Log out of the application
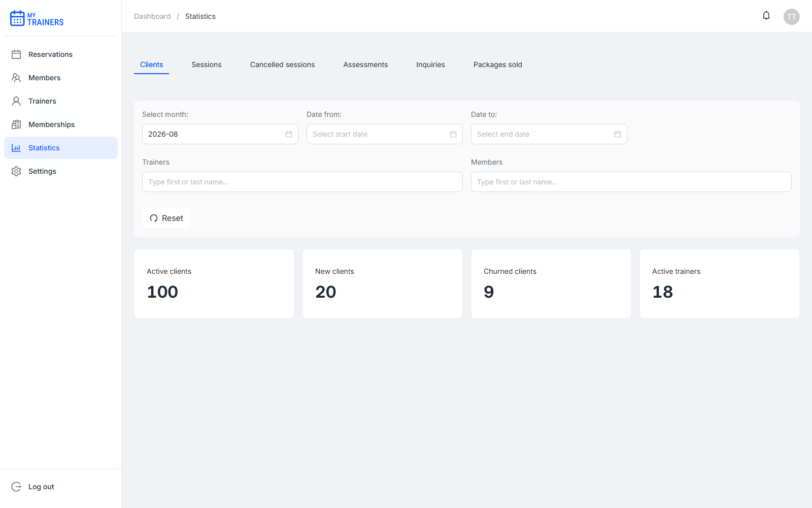Image resolution: width=812 pixels, height=508 pixels. (x=61, y=487)
